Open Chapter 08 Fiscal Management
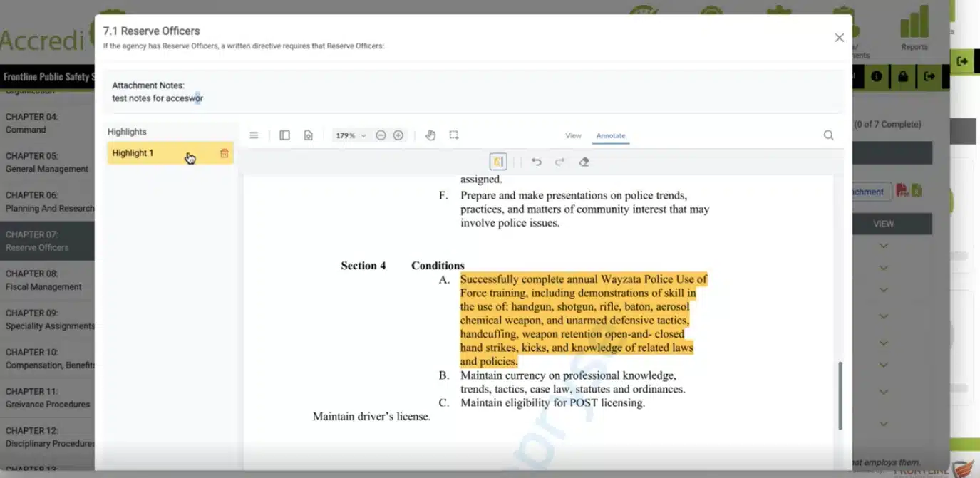The image size is (980, 478). point(47,280)
